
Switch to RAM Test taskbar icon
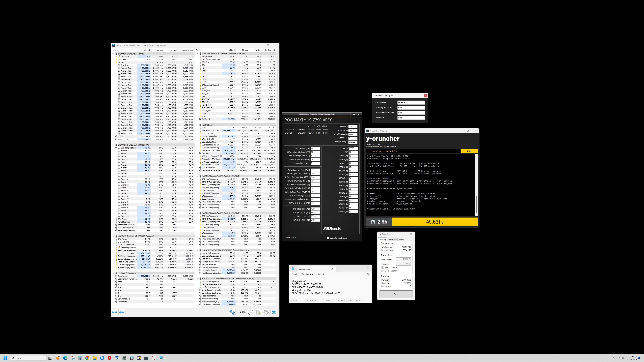tap(154, 358)
